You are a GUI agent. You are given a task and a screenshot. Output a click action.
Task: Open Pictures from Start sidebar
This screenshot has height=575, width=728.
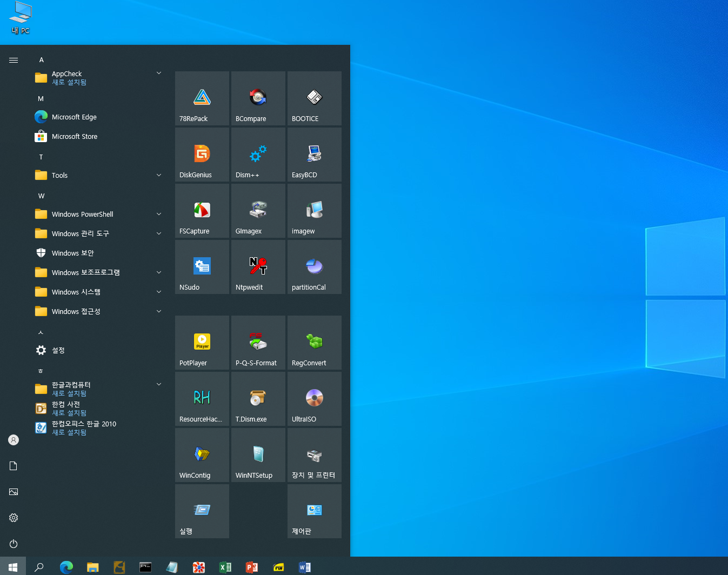[x=14, y=492]
